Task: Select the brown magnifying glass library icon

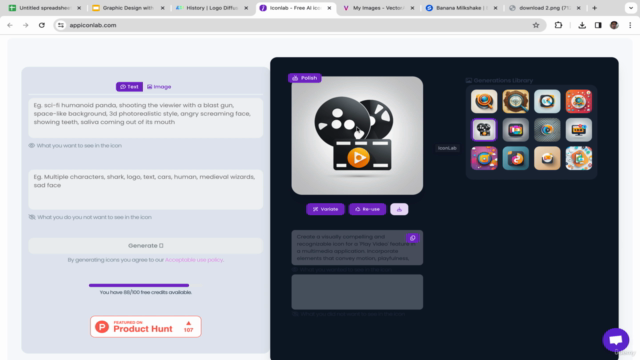Action: (x=516, y=101)
